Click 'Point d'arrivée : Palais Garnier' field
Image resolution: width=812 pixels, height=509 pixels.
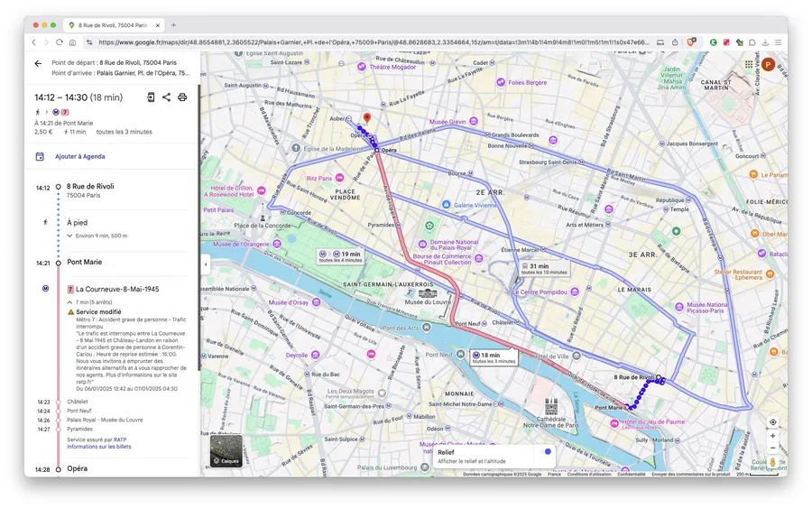tap(120, 73)
